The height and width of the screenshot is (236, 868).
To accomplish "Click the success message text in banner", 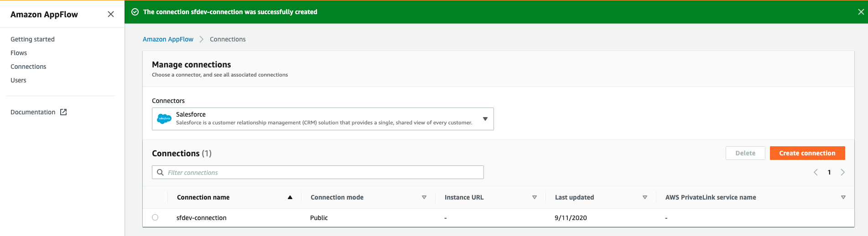I will pyautogui.click(x=230, y=12).
